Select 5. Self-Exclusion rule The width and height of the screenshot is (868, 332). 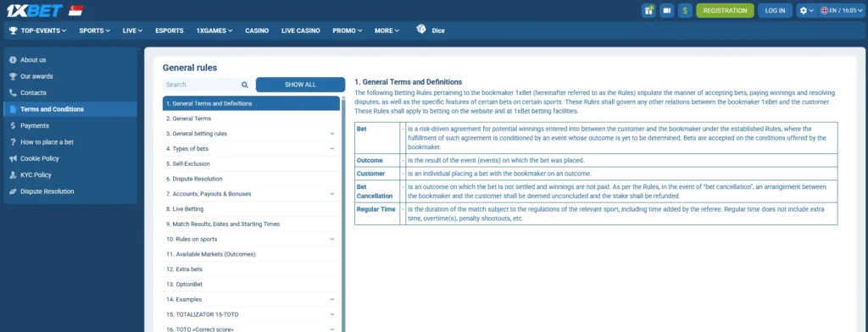tap(251, 163)
